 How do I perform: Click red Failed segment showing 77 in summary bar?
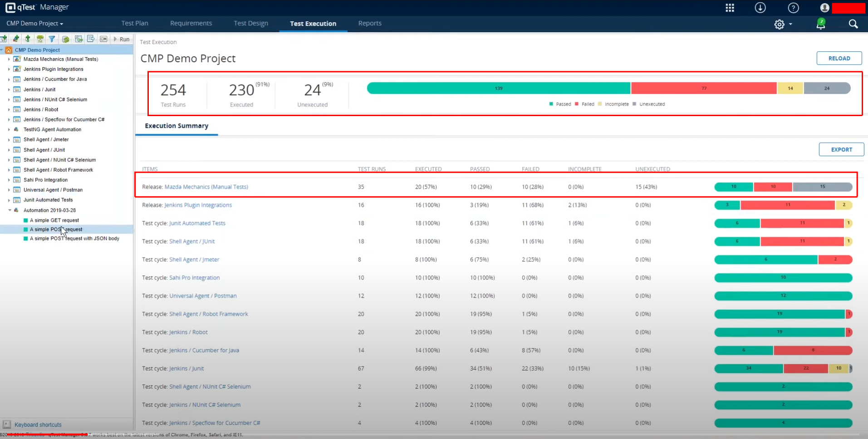pos(703,88)
